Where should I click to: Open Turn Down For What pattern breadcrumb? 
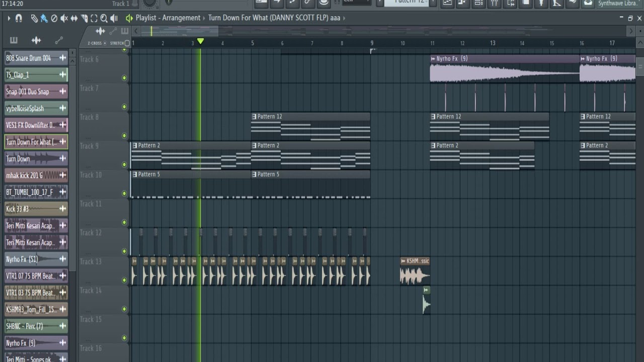point(268,18)
